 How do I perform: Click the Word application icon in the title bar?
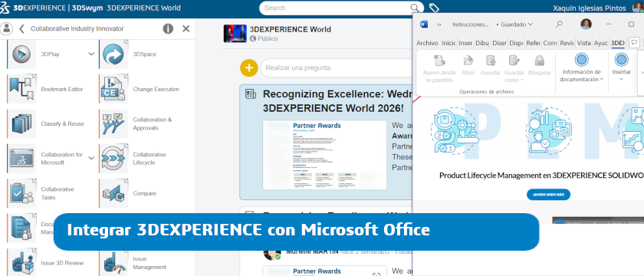coord(424,25)
